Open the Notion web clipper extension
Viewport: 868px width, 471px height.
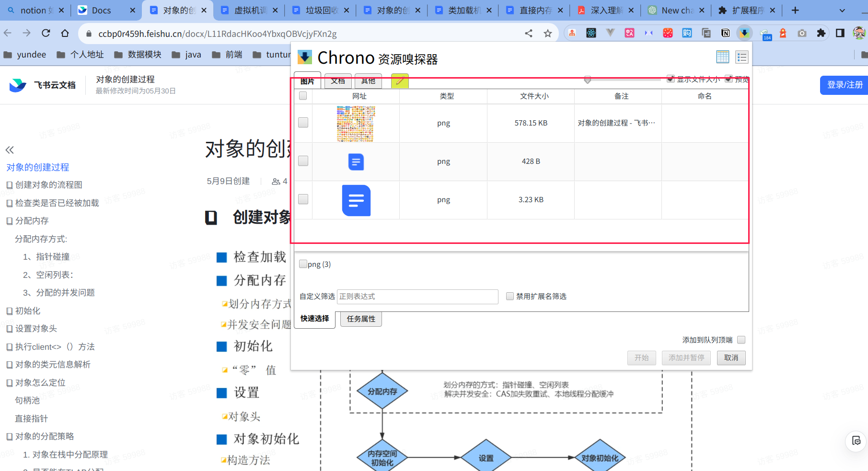(x=725, y=33)
